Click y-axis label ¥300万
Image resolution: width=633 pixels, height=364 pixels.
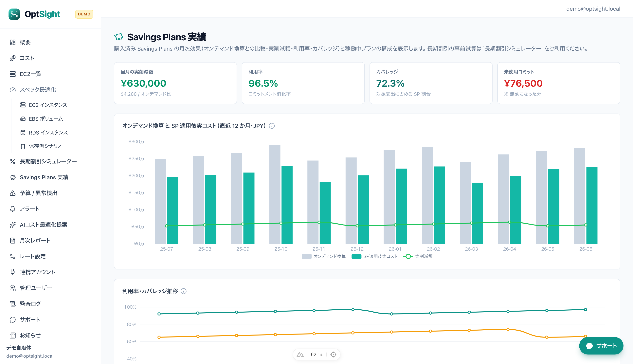point(136,142)
